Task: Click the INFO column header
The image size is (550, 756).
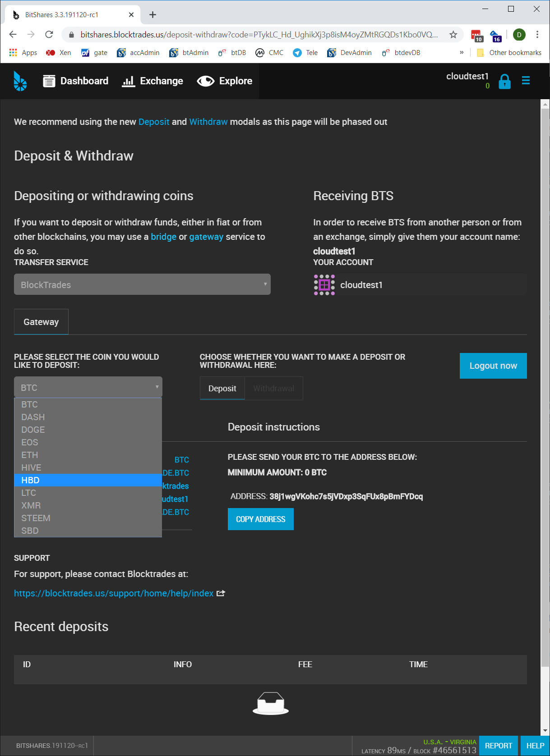Action: (183, 664)
